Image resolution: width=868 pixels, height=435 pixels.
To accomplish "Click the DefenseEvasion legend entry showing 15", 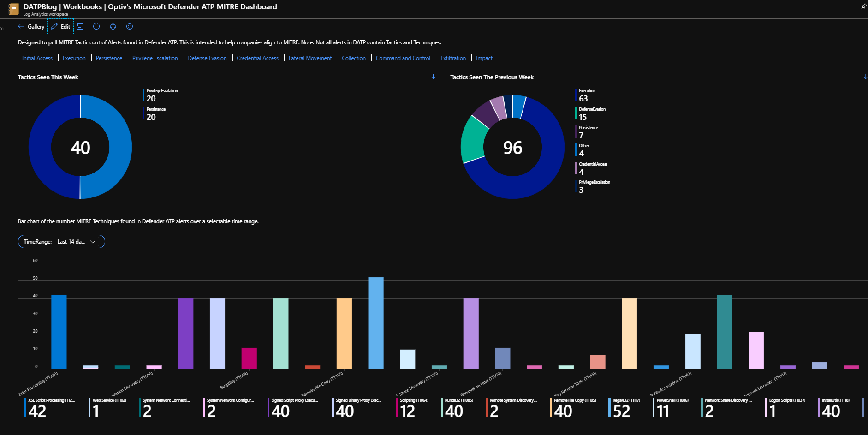I will click(x=591, y=113).
